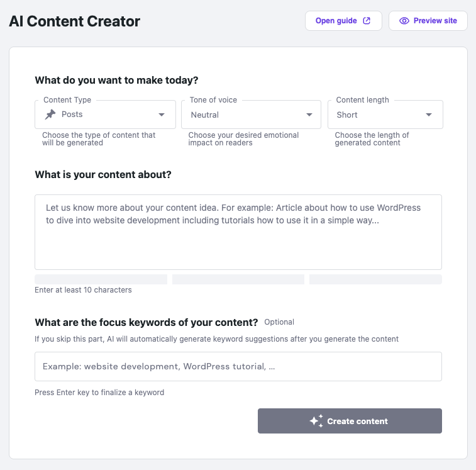Click the eye icon in Preview site

tap(404, 21)
